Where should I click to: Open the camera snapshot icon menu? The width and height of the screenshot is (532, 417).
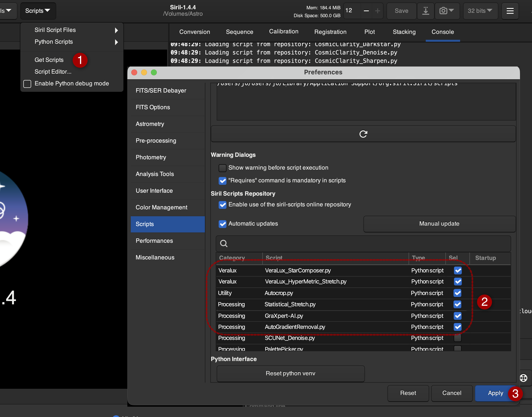point(447,11)
